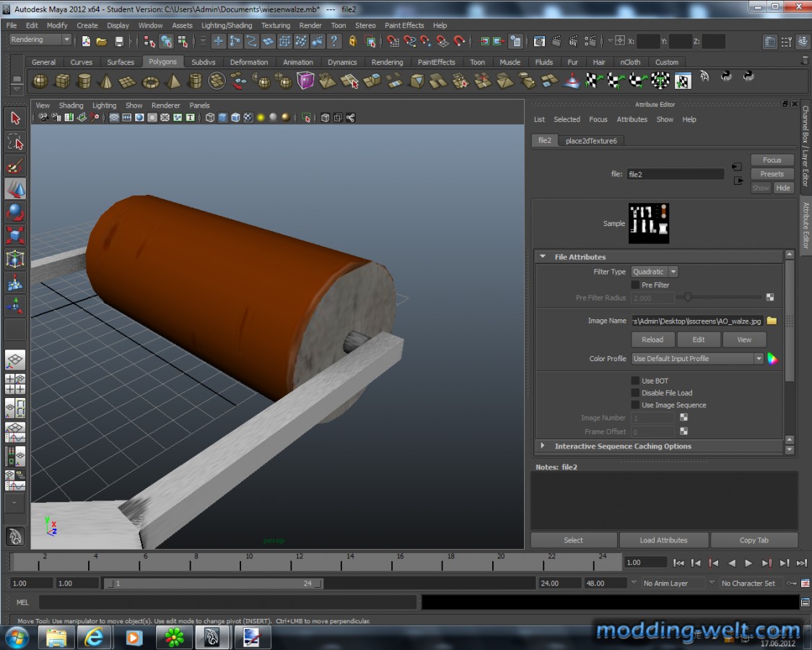Create a polygon cube from the shelf
The height and width of the screenshot is (650, 812).
(62, 82)
